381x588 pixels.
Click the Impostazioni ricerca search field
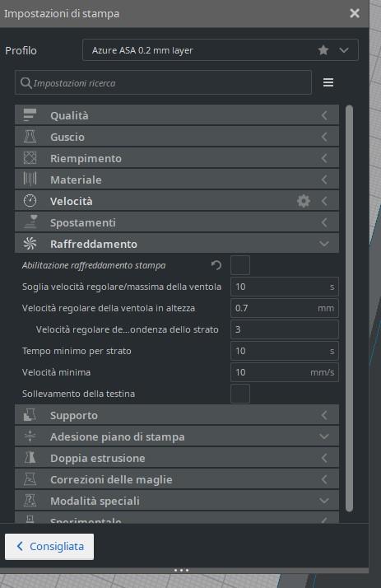[x=163, y=82]
